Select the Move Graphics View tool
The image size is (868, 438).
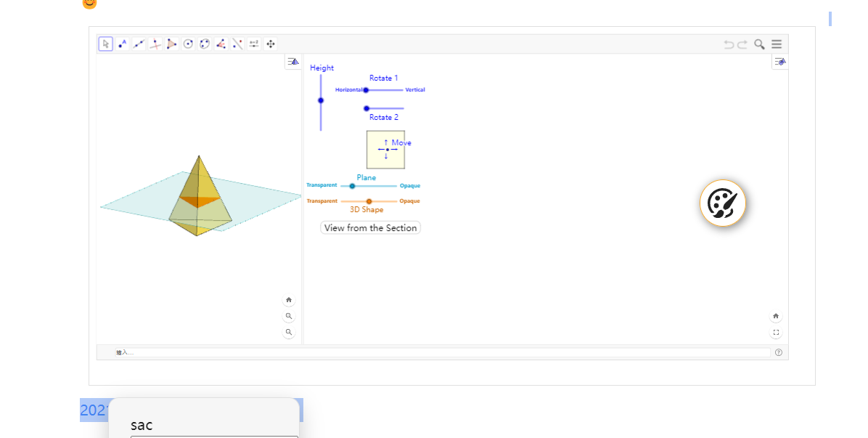click(x=271, y=44)
